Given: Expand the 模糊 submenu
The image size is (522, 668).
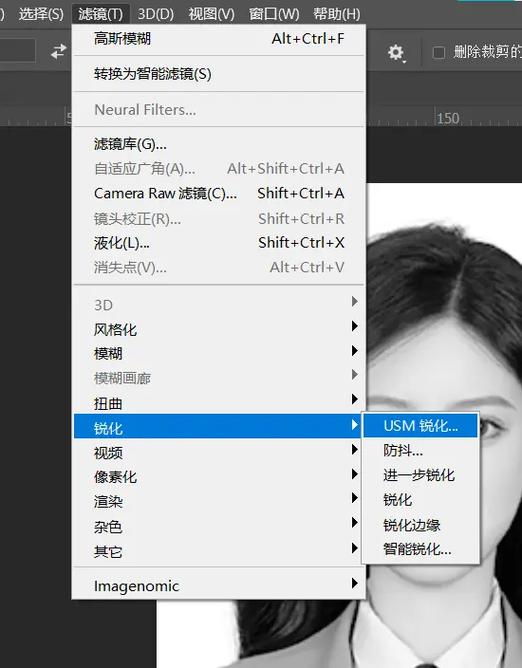Looking at the screenshot, I should [x=219, y=354].
